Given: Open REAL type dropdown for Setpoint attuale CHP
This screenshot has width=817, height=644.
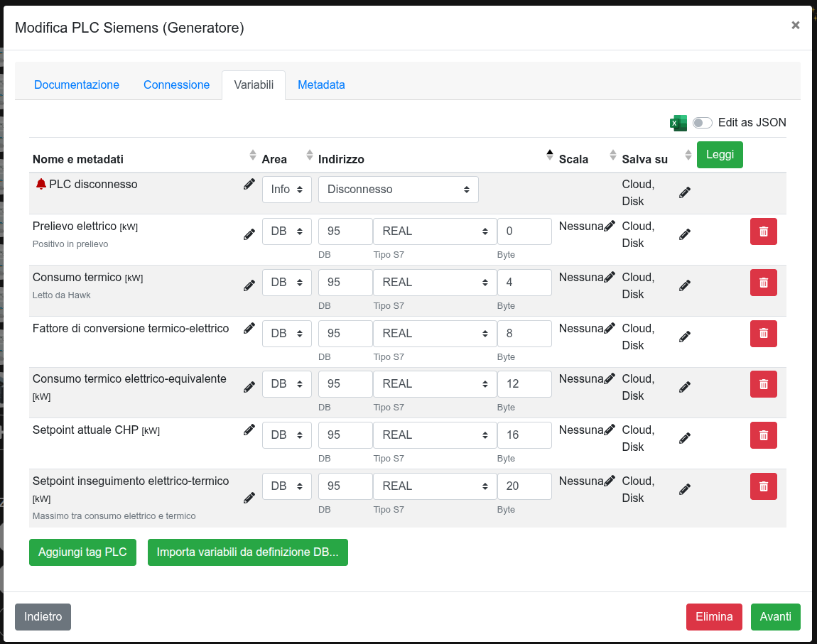Looking at the screenshot, I should pos(434,435).
